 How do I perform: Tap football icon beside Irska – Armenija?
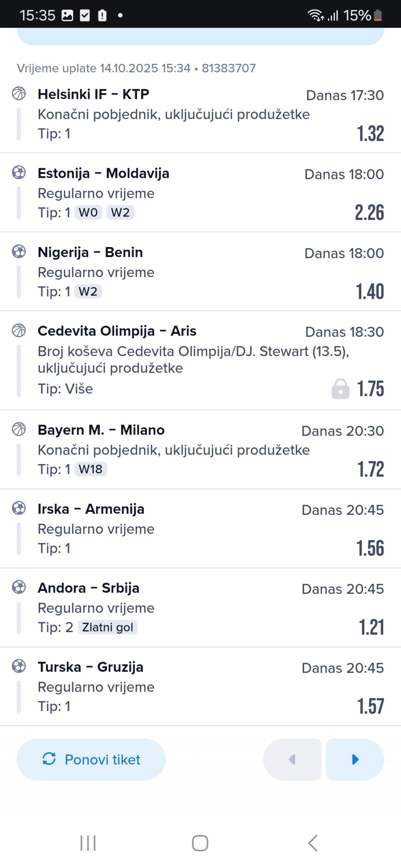coord(19,508)
